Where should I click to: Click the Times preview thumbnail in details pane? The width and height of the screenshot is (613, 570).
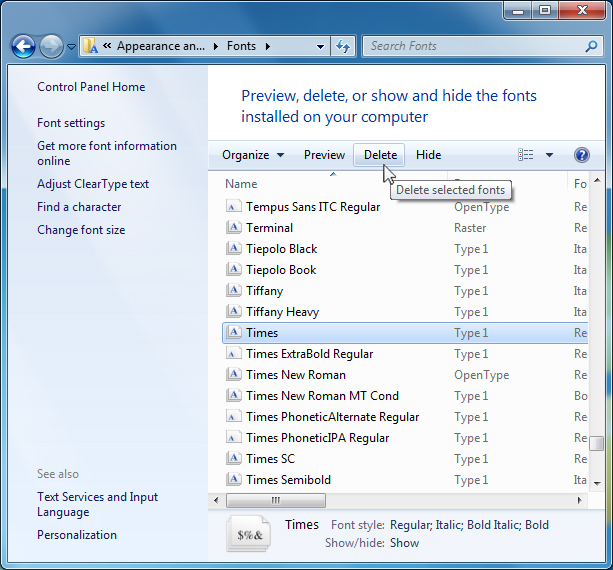click(249, 534)
